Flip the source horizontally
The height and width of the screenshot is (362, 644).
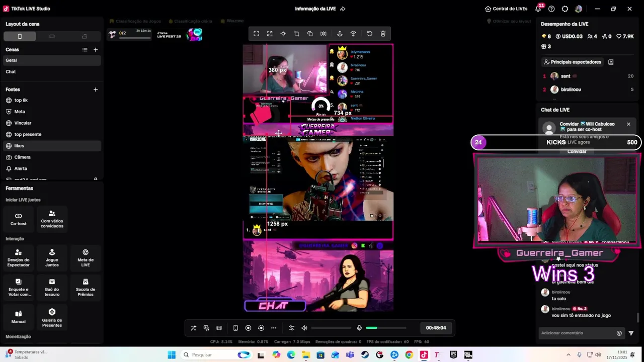324,34
